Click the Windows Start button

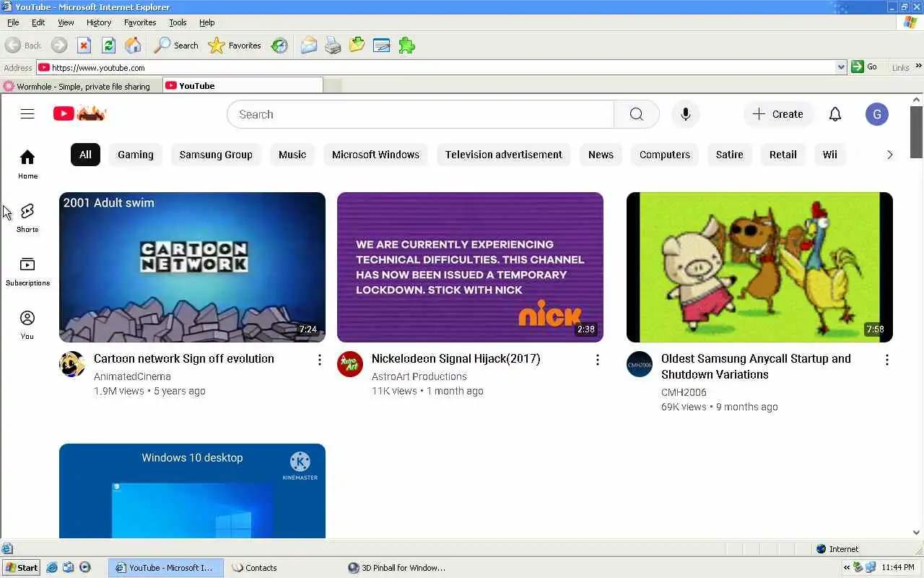21,568
